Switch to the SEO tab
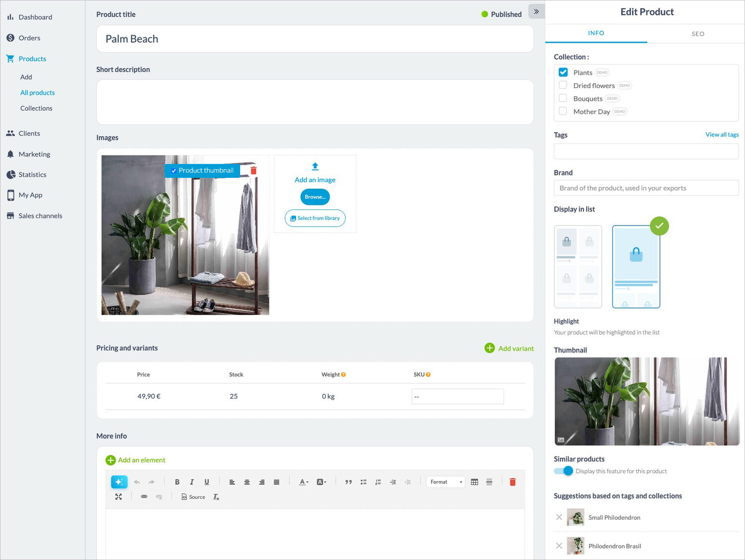 click(x=698, y=34)
